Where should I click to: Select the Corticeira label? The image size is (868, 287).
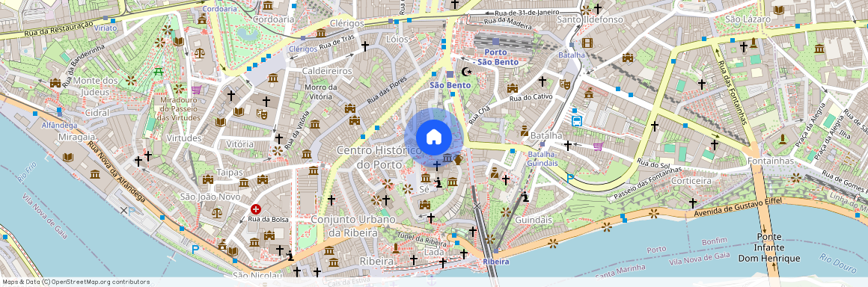[x=691, y=181]
